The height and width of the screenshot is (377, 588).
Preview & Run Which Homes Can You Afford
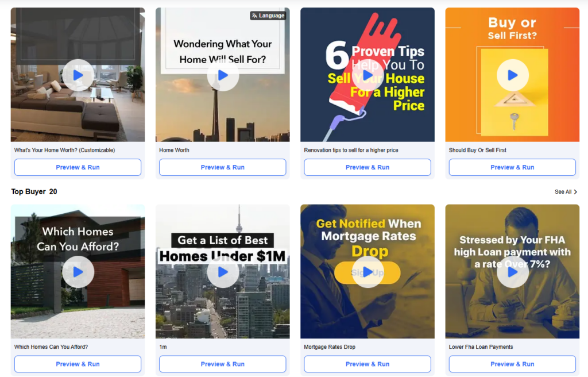78,364
